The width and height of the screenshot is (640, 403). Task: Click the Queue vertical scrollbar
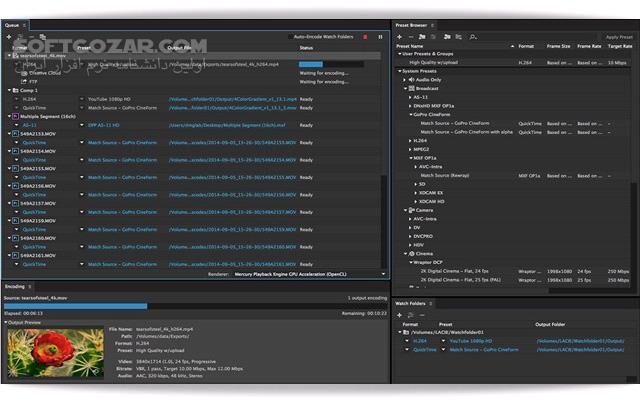point(384,220)
